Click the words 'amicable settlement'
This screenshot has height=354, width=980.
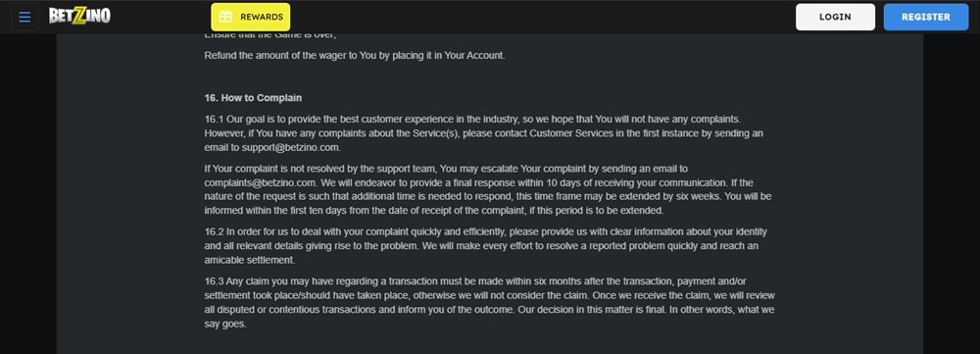point(249,260)
